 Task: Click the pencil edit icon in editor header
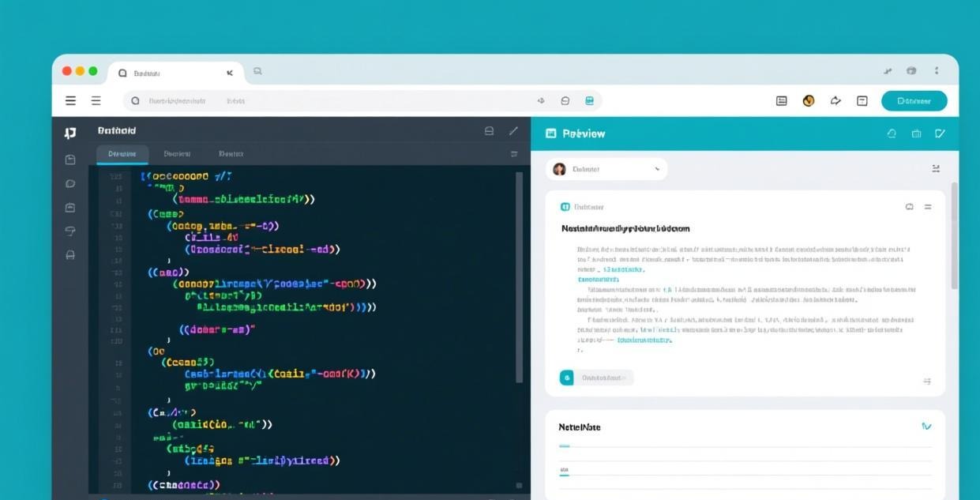[x=514, y=130]
